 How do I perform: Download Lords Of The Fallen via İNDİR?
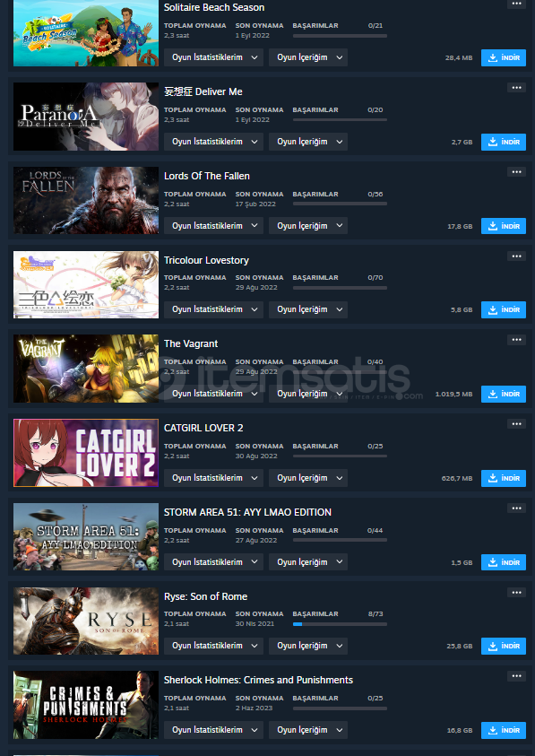point(504,226)
